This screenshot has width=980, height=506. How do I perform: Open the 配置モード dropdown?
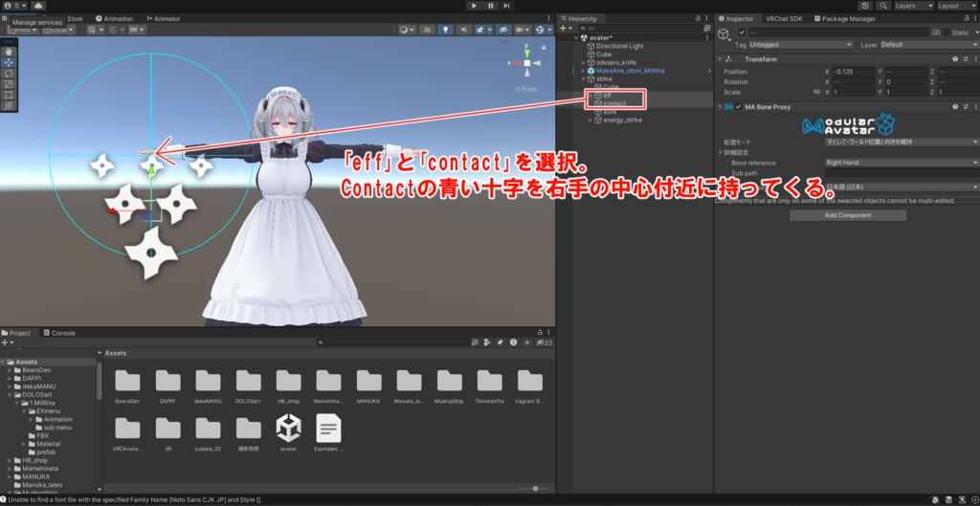902,142
